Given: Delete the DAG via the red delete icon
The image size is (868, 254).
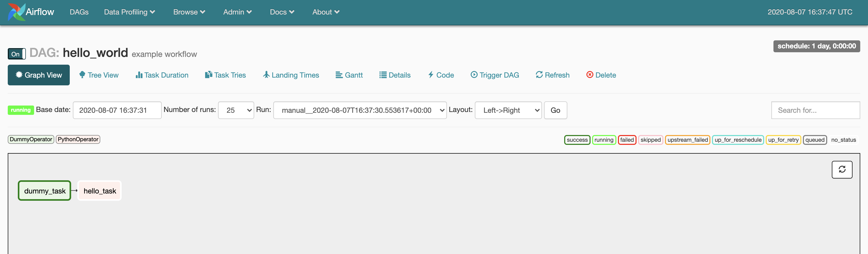Looking at the screenshot, I should (x=590, y=75).
